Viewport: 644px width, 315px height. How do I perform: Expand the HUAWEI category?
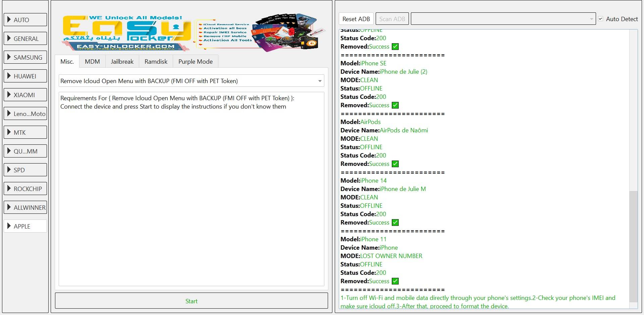point(25,76)
